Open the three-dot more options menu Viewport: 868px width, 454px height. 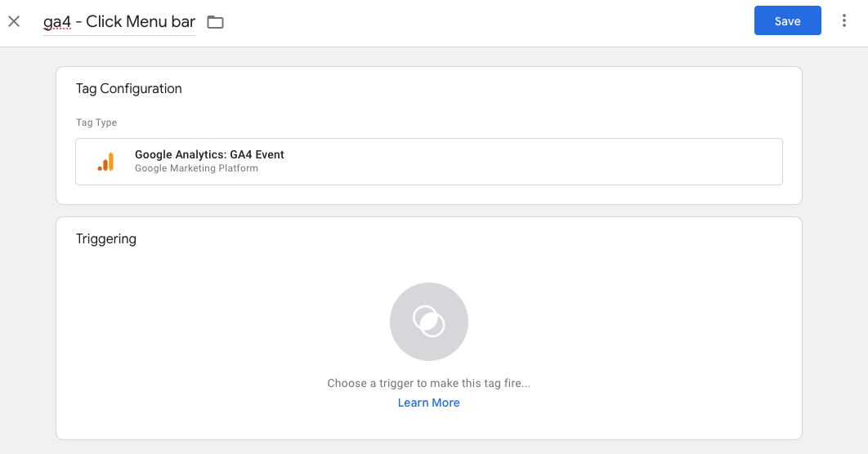click(x=843, y=21)
